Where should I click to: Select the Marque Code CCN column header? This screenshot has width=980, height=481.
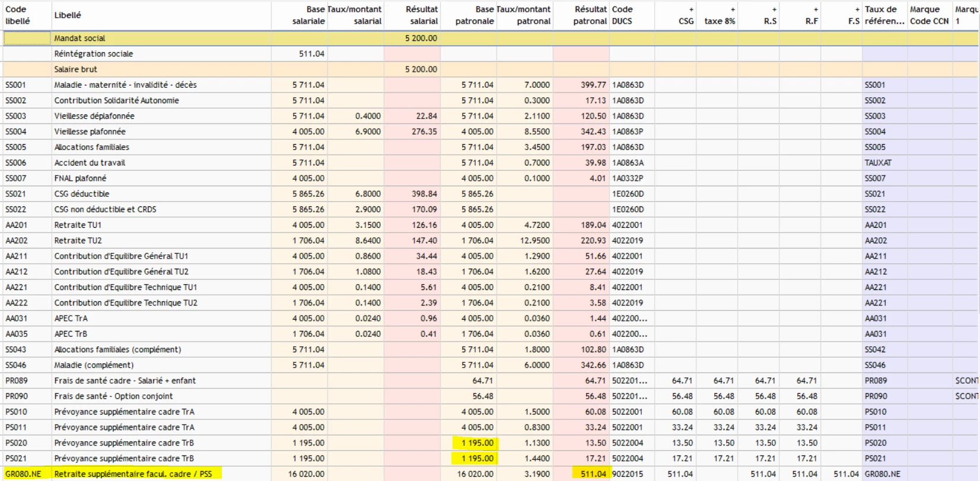tap(929, 15)
